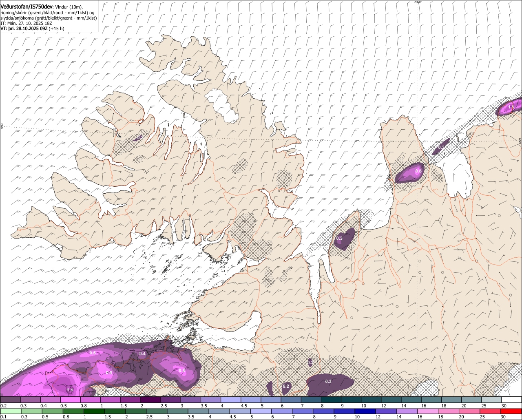522x420 pixels.
Task: Pick the 3 swatch in the purple legend row
Action: (x=190, y=400)
